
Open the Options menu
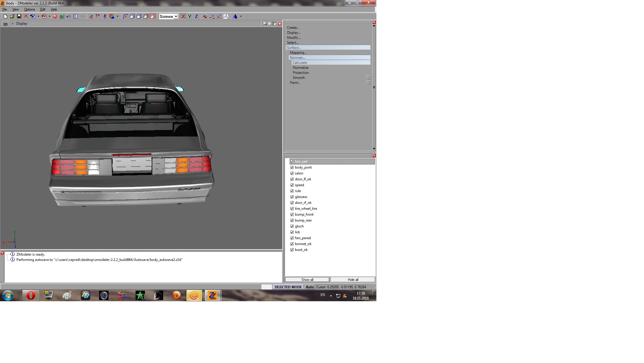pos(29,9)
